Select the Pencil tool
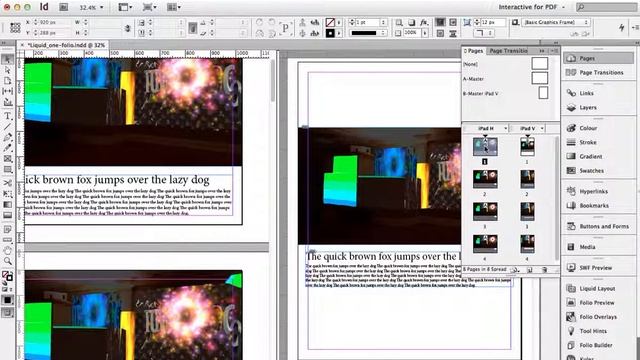This screenshot has width=640, height=360. 7,148
